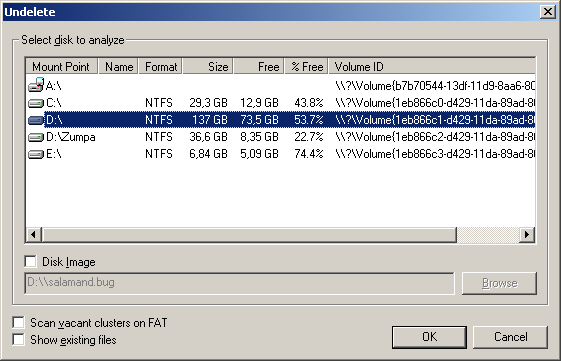Screen dimensions: 561x361
Task: Click the Volume ID starting with 1eb866c2
Action: 435,137
